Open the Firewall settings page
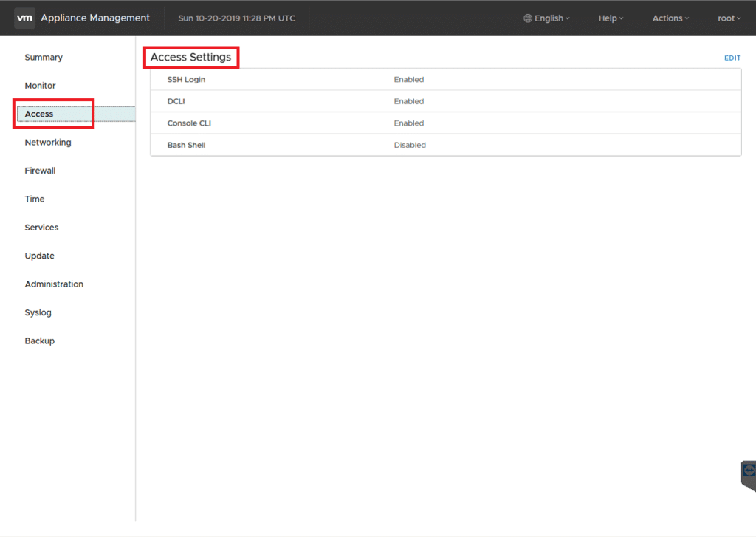 click(x=40, y=171)
